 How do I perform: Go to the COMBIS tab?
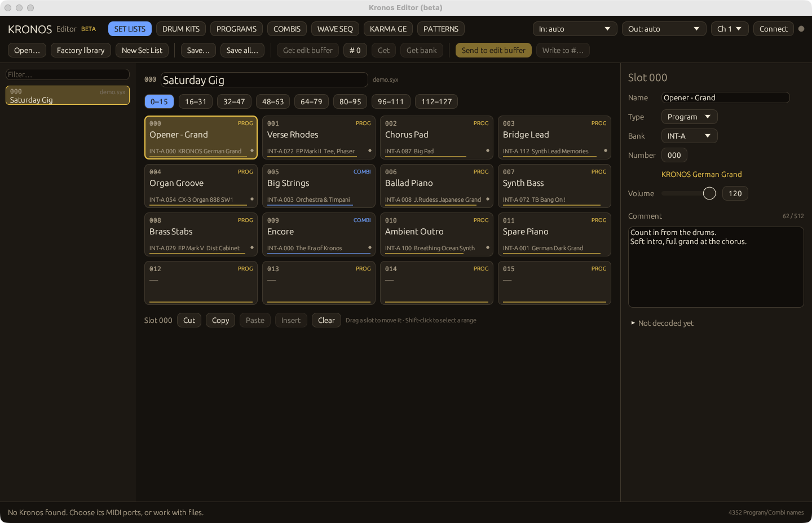click(287, 29)
